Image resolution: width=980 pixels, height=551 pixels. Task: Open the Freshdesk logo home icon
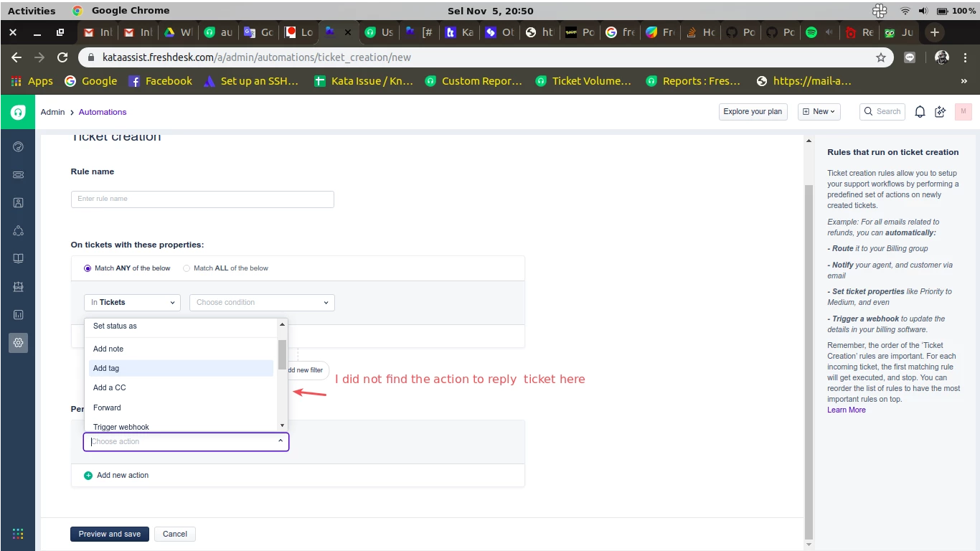[x=18, y=112]
